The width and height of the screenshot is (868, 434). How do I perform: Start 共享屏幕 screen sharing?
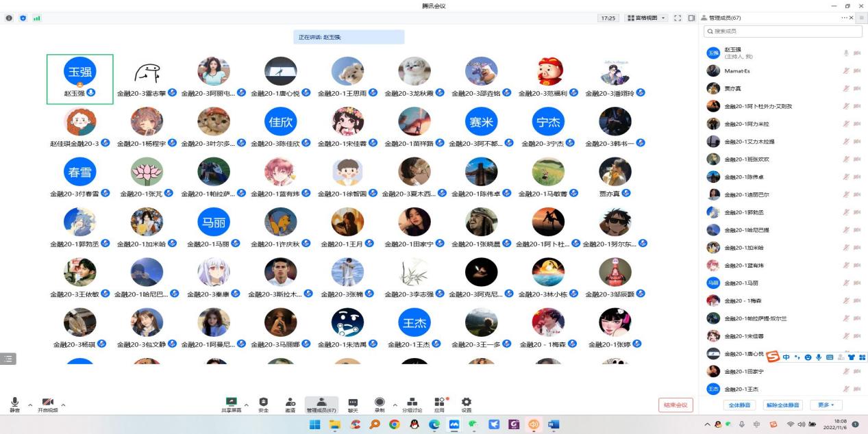[231, 404]
